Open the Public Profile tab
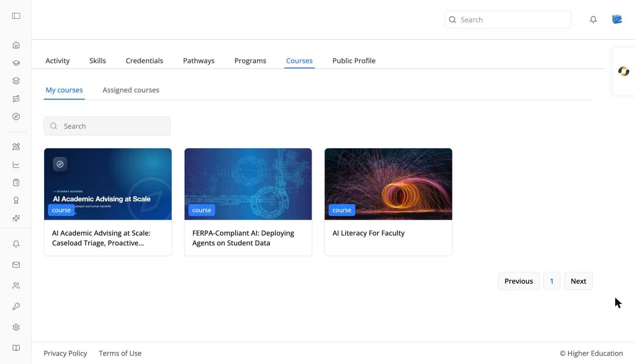The height and width of the screenshot is (364, 635). pyautogui.click(x=354, y=61)
